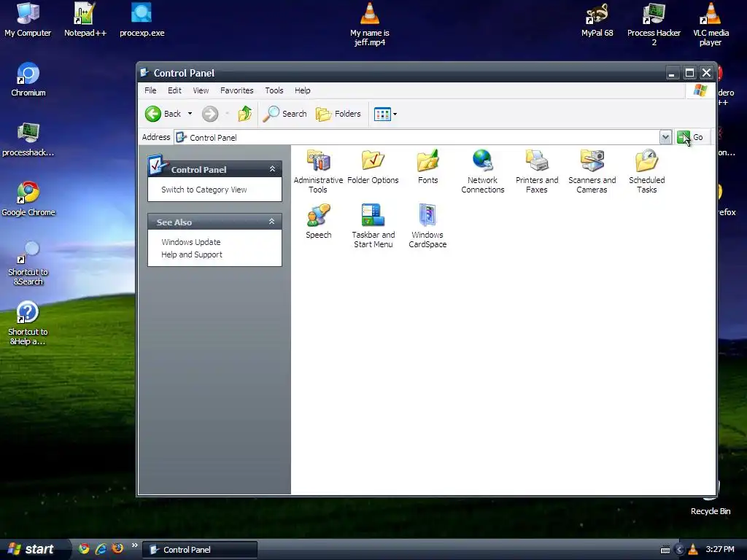Viewport: 747px width, 560px height.
Task: Collapse the Control Panel side section
Action: (272, 169)
